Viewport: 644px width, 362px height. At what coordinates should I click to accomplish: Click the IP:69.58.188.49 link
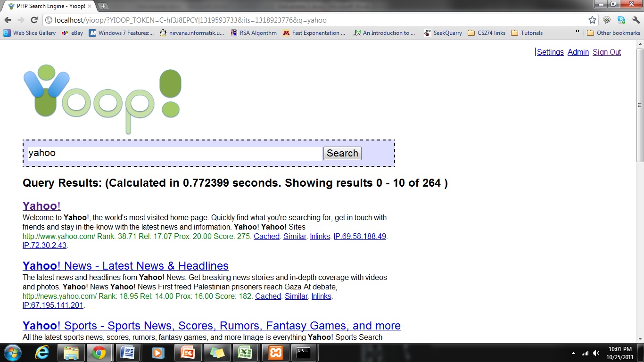(360, 236)
